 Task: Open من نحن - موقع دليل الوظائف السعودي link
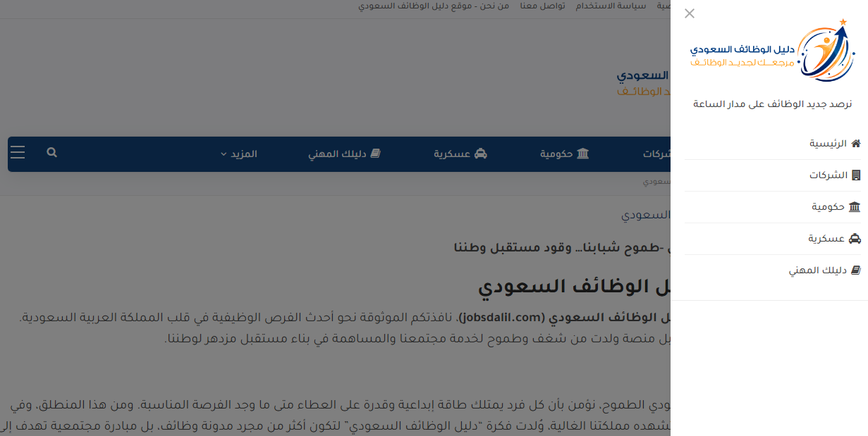click(x=434, y=6)
